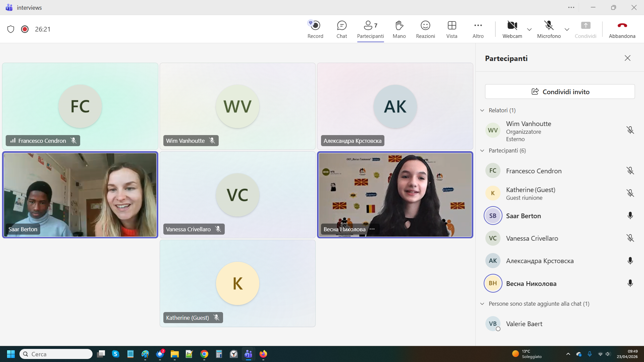This screenshot has width=644, height=362.
Task: Toggle the Webcam on
Action: (512, 29)
